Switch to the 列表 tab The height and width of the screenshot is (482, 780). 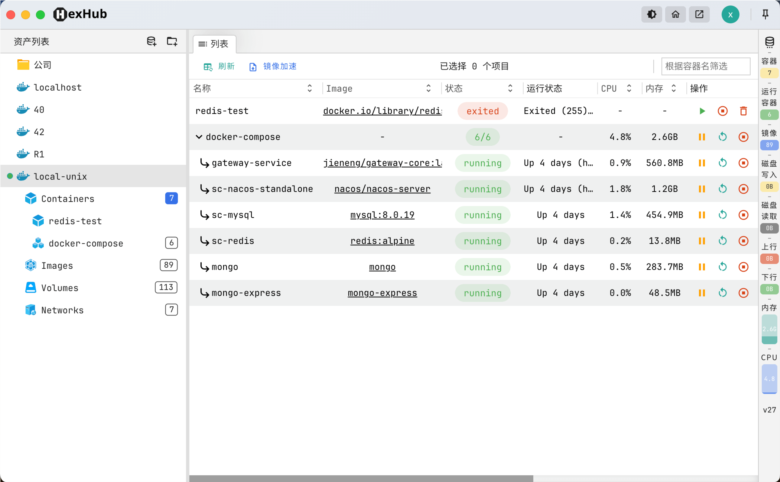(214, 44)
